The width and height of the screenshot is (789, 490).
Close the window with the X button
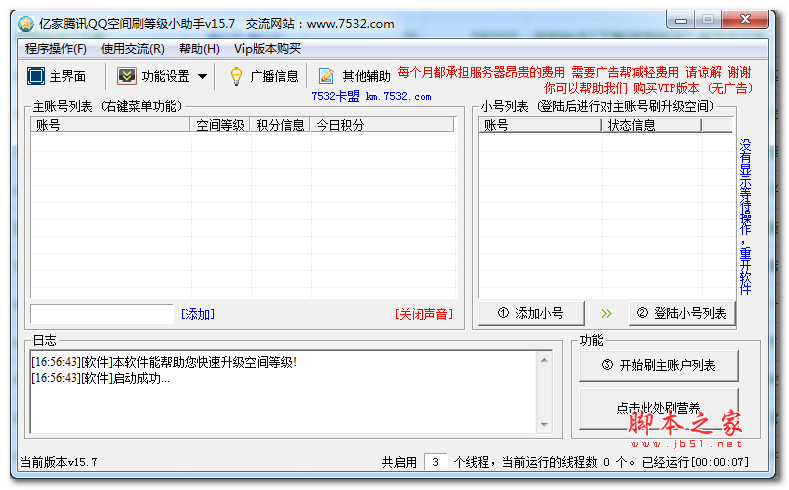pyautogui.click(x=745, y=20)
